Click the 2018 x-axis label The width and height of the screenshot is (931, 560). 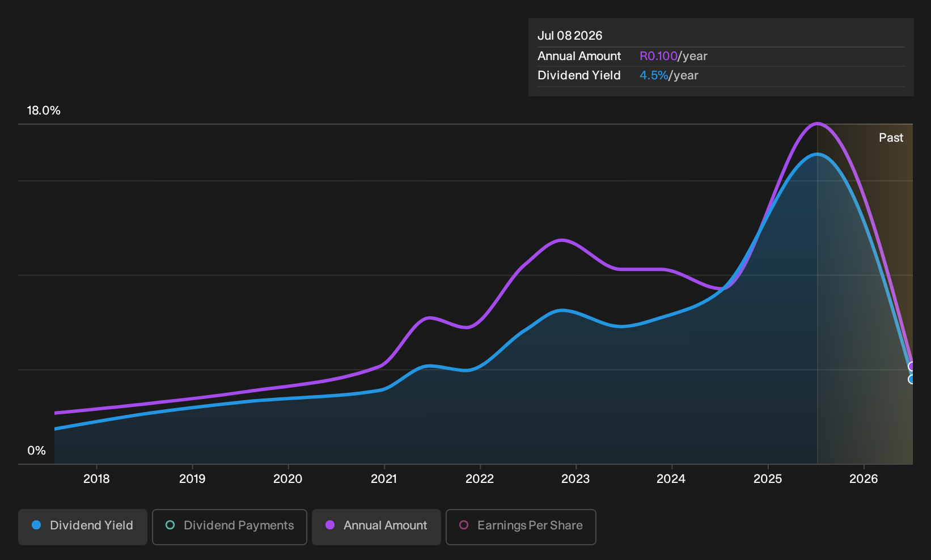(x=96, y=479)
